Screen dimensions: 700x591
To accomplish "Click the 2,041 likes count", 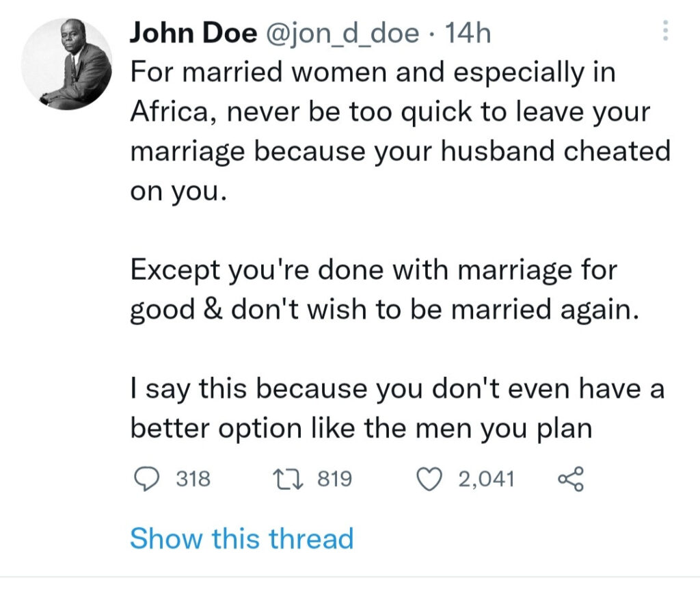I will [487, 479].
